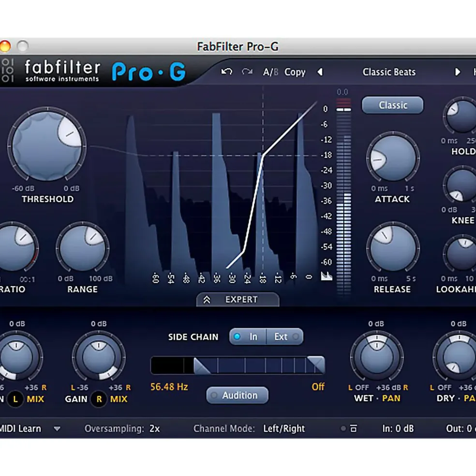This screenshot has height=476, width=476.
Task: Click the Undo arrow icon
Action: 226,72
